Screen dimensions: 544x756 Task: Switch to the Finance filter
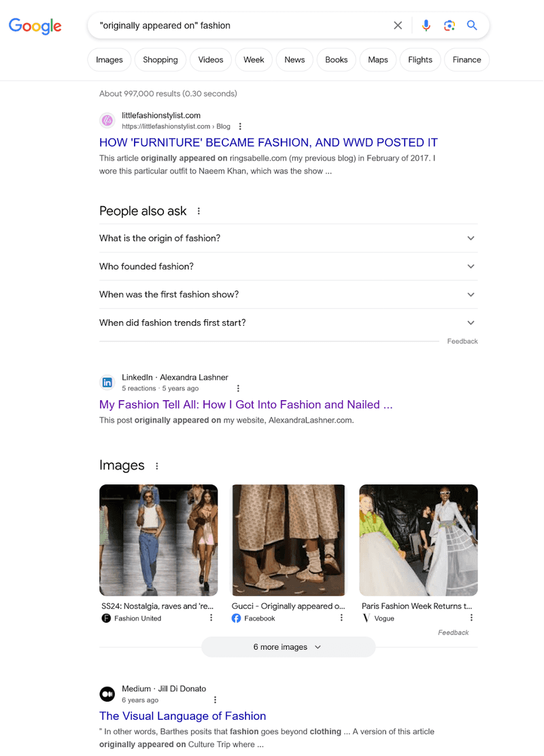pyautogui.click(x=466, y=60)
